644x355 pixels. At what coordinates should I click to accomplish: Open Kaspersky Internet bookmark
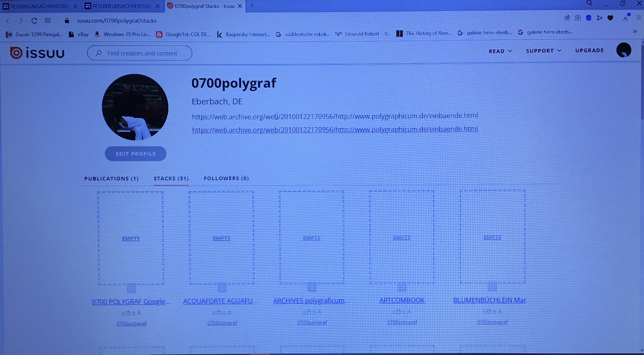tap(243, 34)
